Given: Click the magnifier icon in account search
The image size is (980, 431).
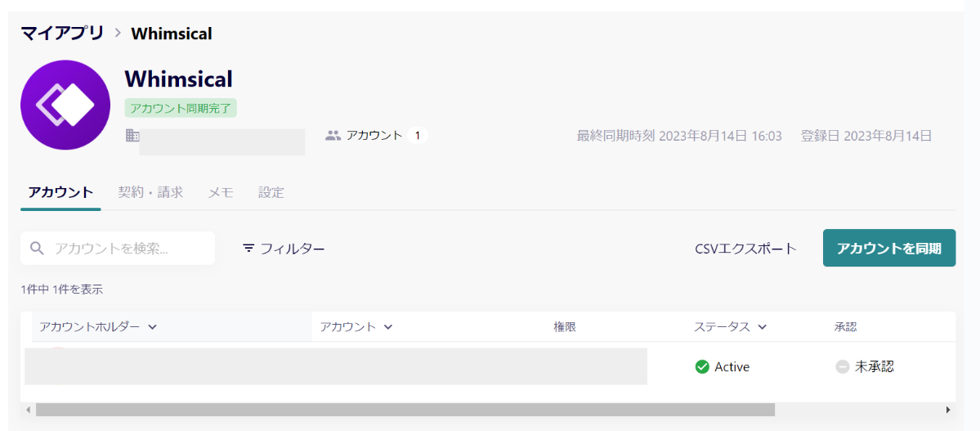Looking at the screenshot, I should tap(38, 249).
